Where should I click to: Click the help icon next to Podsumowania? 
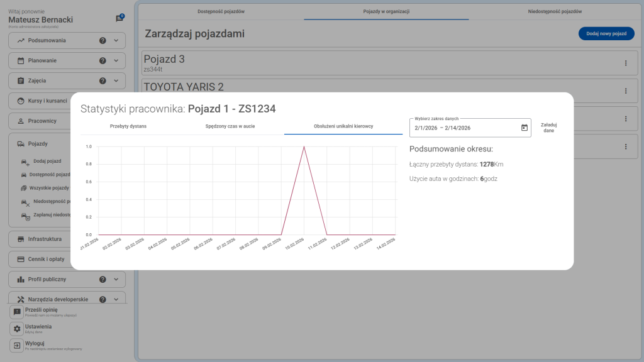(x=103, y=41)
